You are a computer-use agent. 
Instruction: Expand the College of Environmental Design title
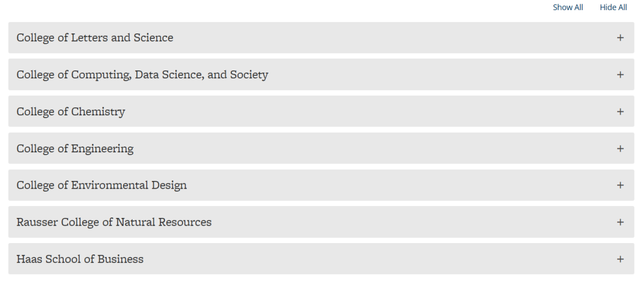tap(101, 185)
